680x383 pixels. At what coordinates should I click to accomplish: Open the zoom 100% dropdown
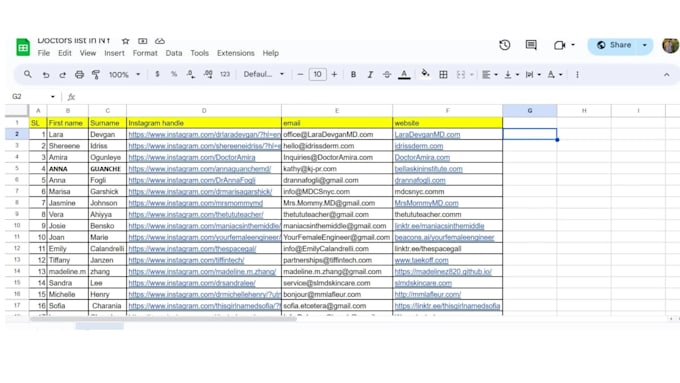pos(124,75)
